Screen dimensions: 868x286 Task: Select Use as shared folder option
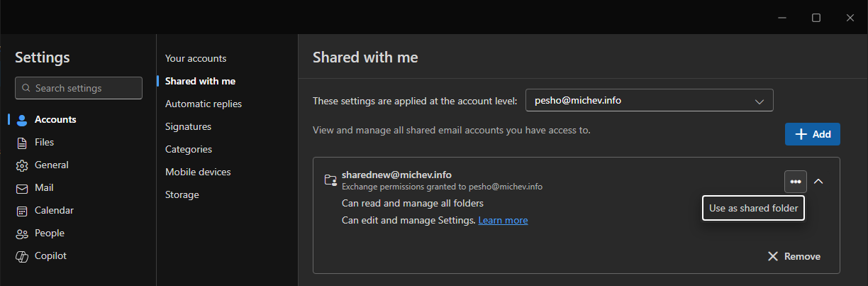(753, 209)
